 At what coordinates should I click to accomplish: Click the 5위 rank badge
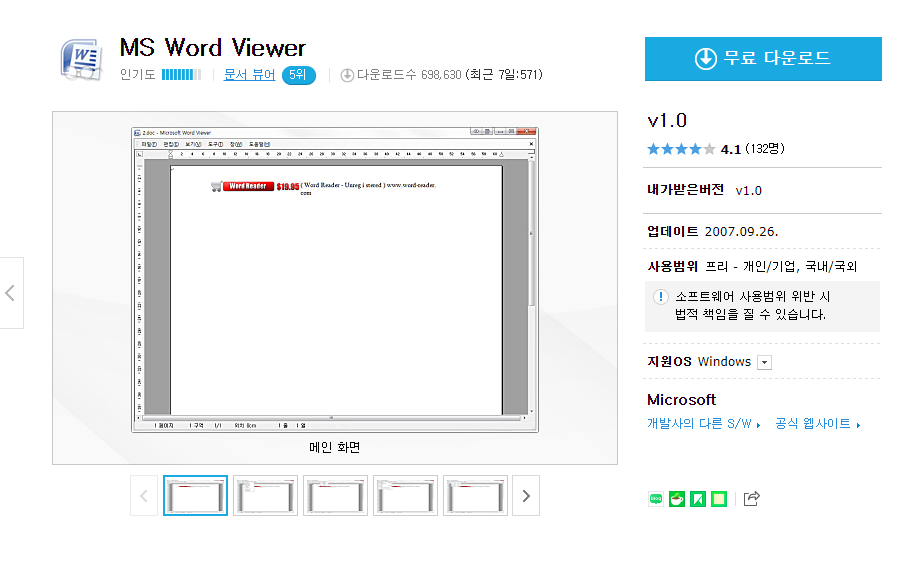[x=298, y=75]
